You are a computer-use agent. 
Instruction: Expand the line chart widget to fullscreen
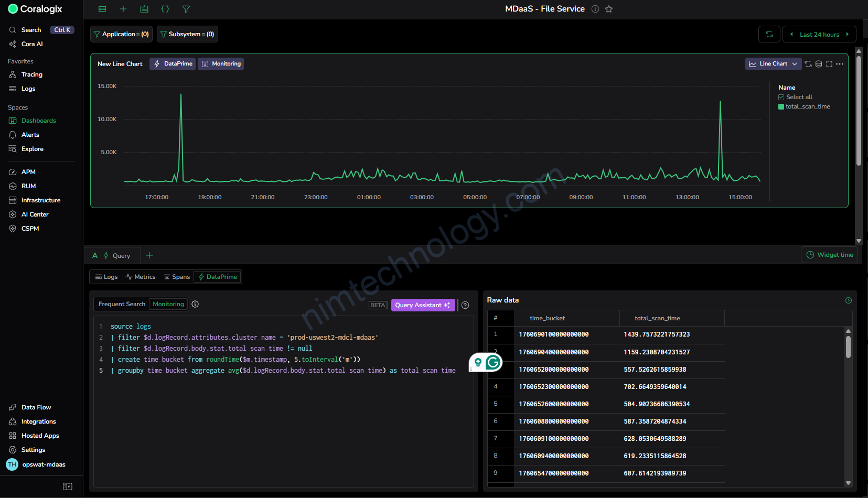pyautogui.click(x=829, y=64)
